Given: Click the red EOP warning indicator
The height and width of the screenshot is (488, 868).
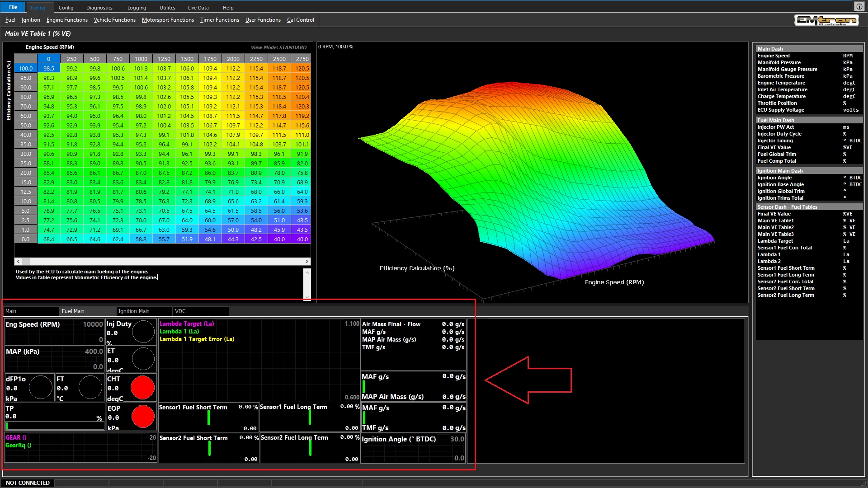Looking at the screenshot, I should [x=142, y=417].
